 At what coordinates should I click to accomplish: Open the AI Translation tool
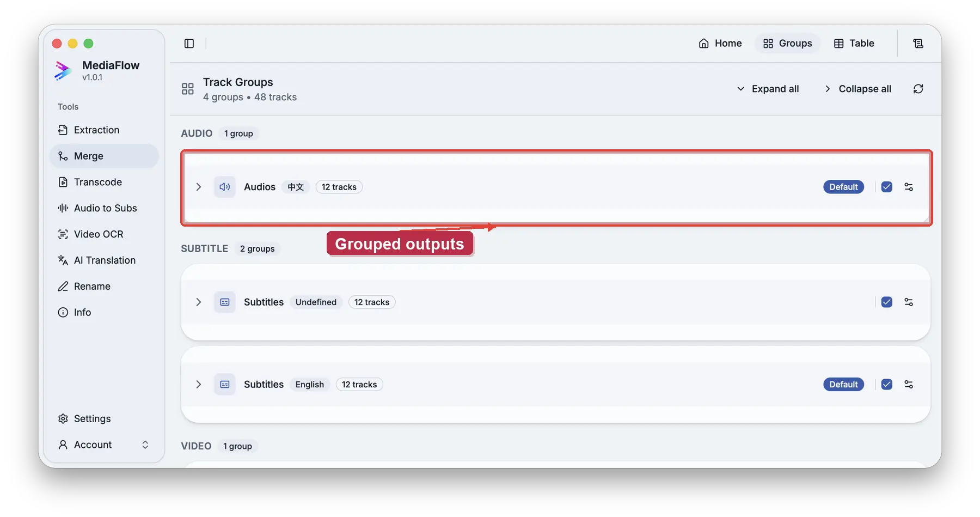click(x=104, y=260)
